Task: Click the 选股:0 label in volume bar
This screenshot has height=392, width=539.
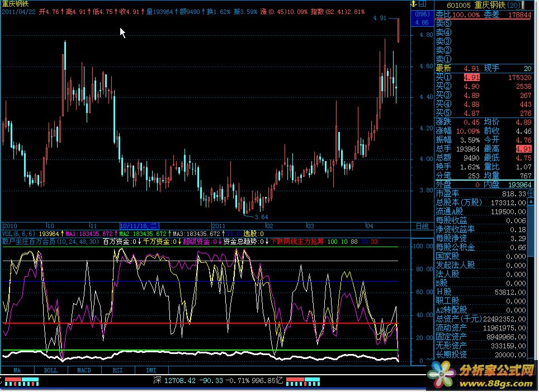Action: (x=254, y=234)
